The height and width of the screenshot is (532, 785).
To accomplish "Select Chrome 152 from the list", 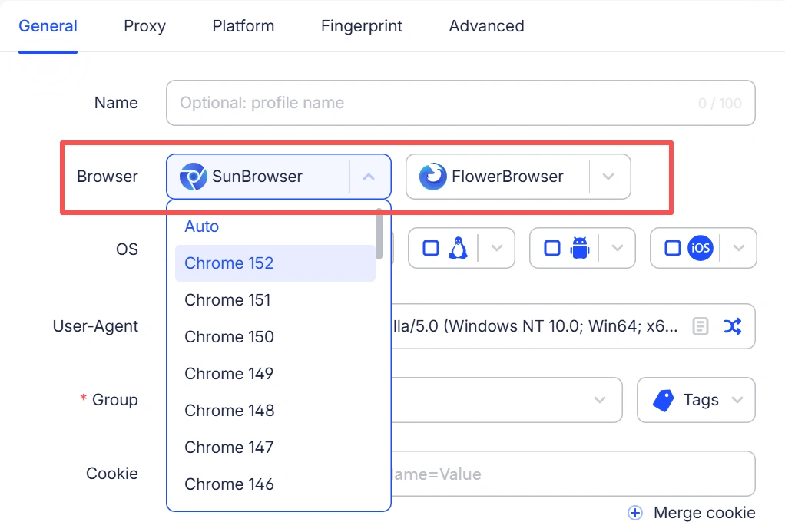I will (275, 263).
